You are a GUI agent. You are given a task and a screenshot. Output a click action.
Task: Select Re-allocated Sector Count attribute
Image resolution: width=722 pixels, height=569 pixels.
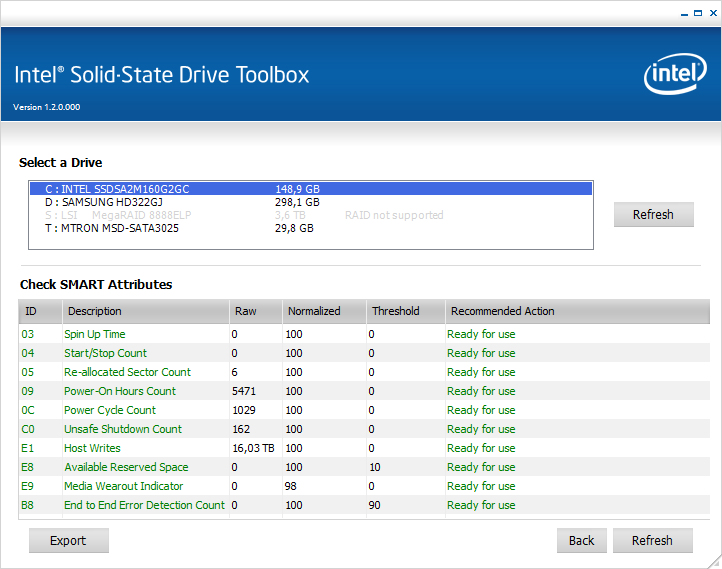click(364, 372)
